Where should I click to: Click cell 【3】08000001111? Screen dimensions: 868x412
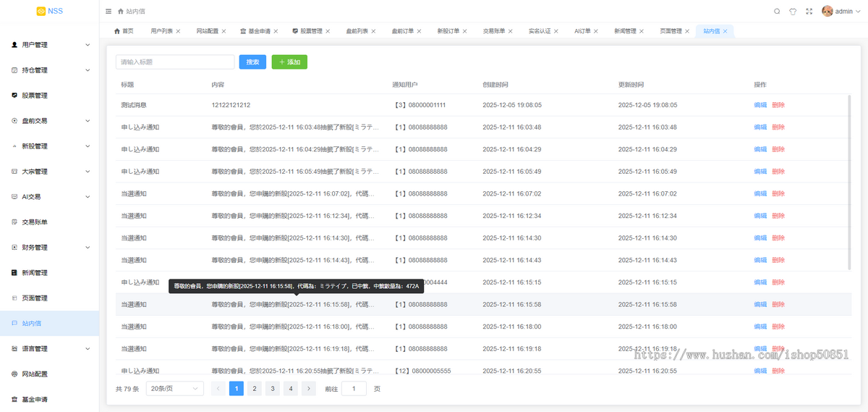point(420,105)
